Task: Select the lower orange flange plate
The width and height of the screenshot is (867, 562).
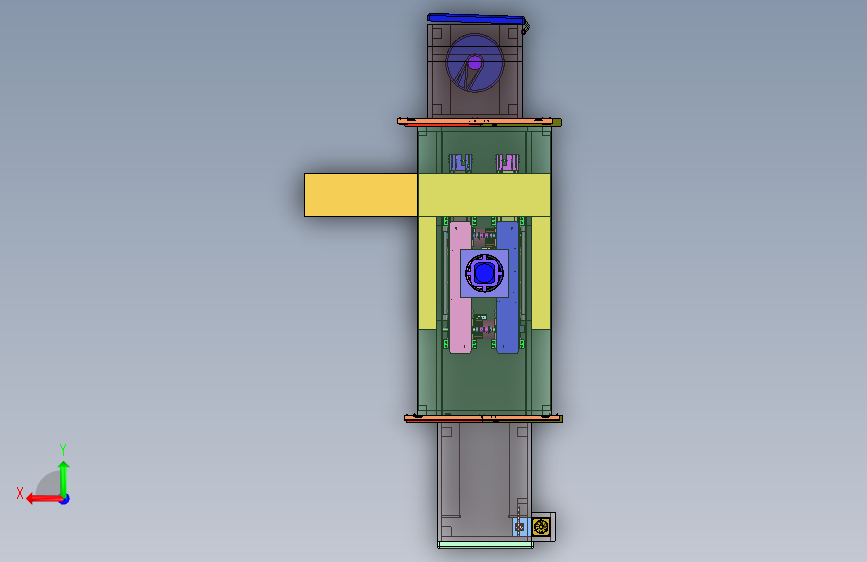Action: [483, 419]
